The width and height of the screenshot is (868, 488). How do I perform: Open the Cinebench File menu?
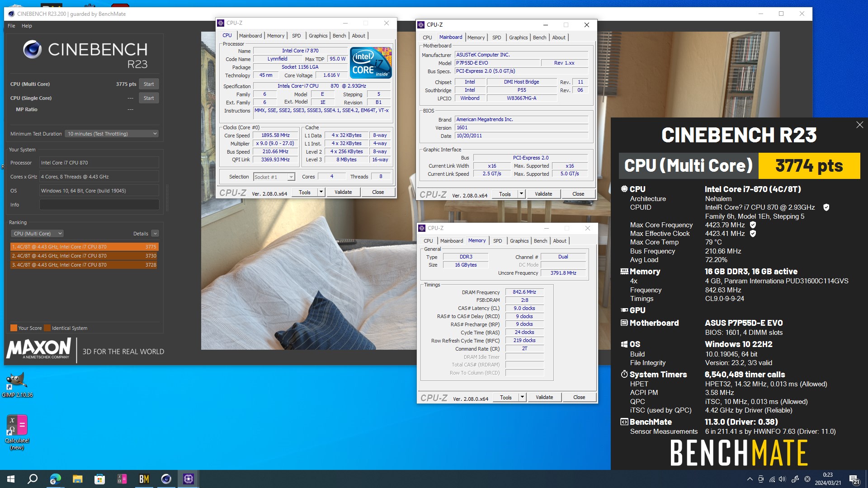point(11,26)
